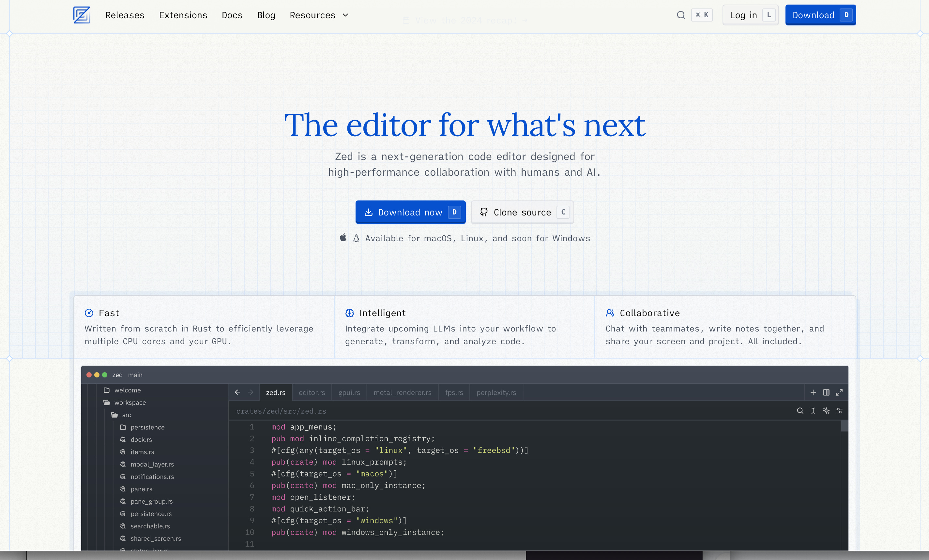Open the Extensions page
This screenshot has height=560, width=929.
pyautogui.click(x=183, y=15)
